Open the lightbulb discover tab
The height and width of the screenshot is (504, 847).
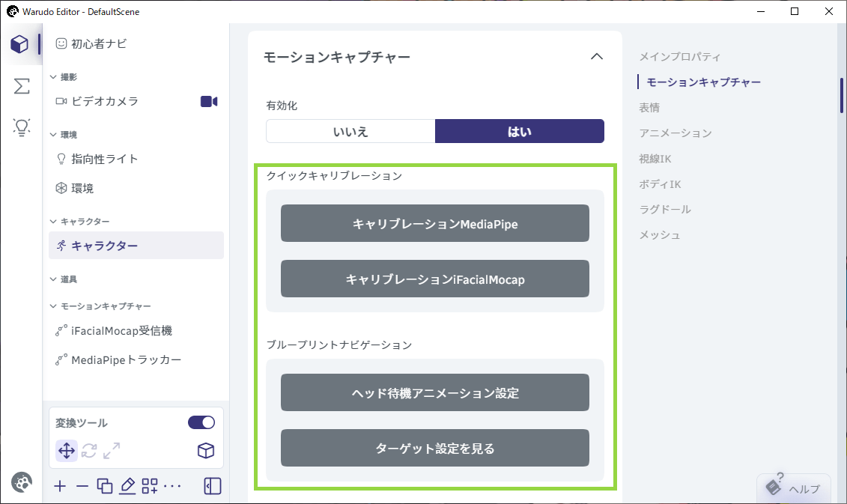coord(21,127)
